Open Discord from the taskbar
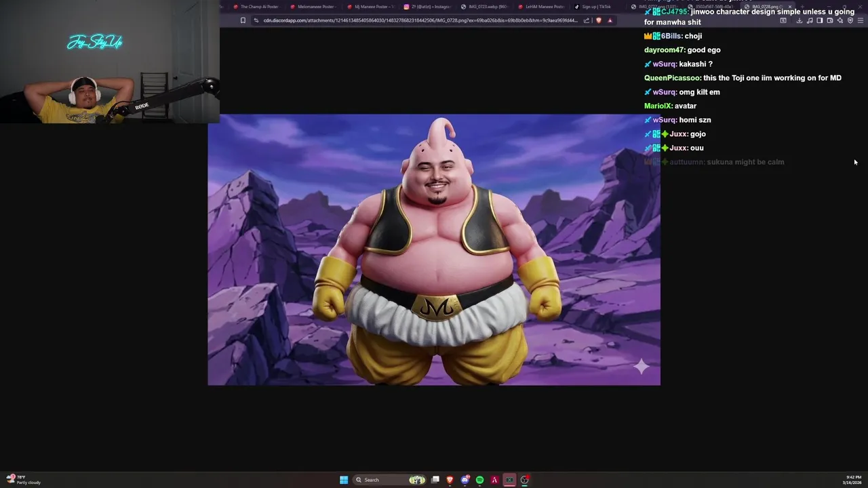 coord(465,480)
